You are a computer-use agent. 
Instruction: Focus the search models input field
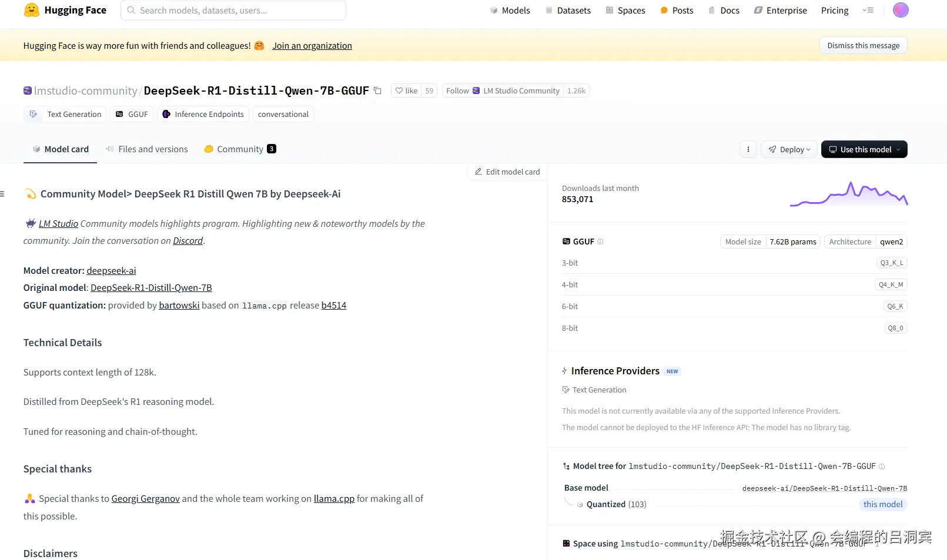click(233, 10)
